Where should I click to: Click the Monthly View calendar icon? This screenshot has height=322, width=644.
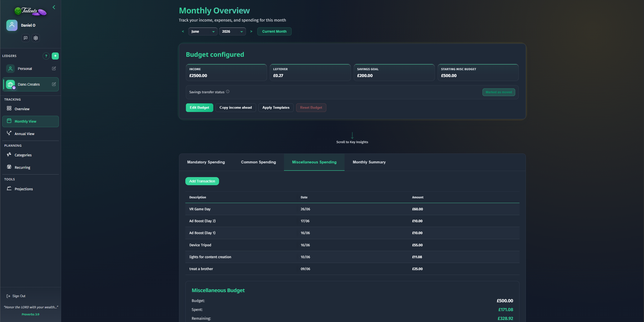(9, 121)
